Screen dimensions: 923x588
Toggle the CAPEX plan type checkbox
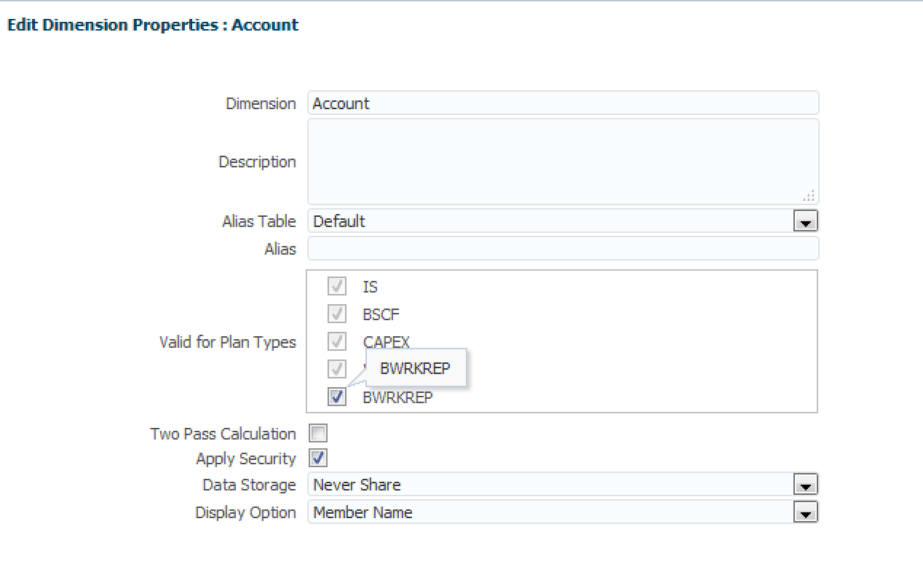click(x=336, y=341)
